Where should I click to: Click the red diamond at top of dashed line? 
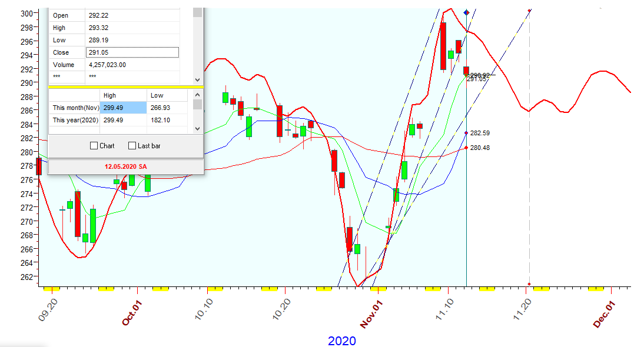tap(529, 10)
